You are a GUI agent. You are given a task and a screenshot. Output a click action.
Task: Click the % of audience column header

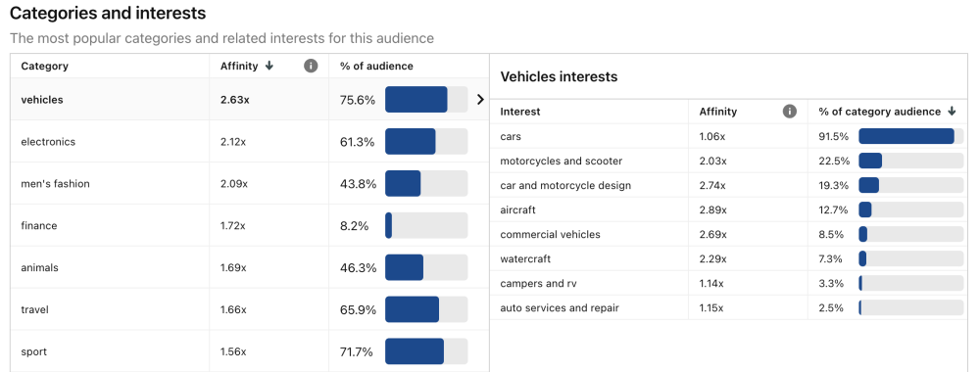click(x=376, y=67)
